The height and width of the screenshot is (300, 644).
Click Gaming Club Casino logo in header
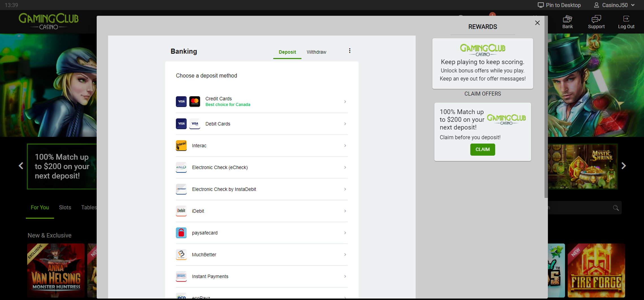[49, 22]
